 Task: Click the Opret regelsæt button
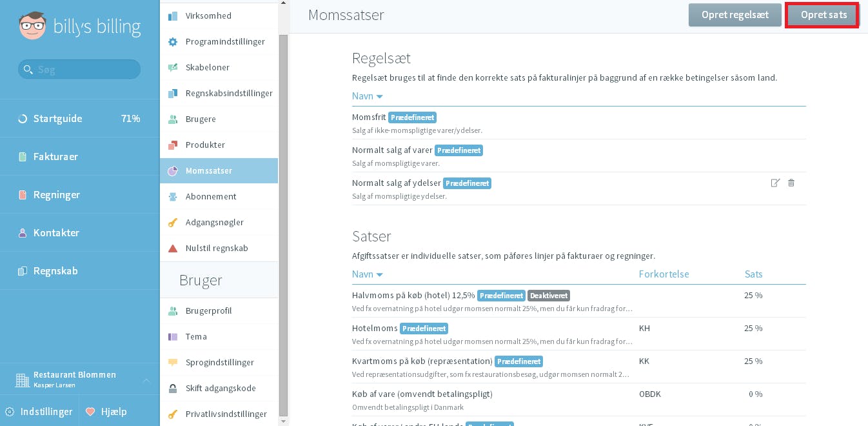click(x=735, y=15)
